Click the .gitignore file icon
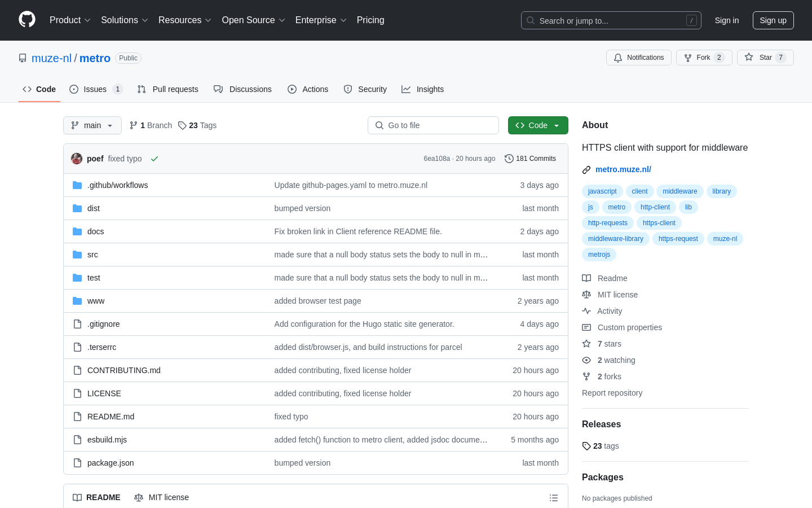 [x=77, y=324]
